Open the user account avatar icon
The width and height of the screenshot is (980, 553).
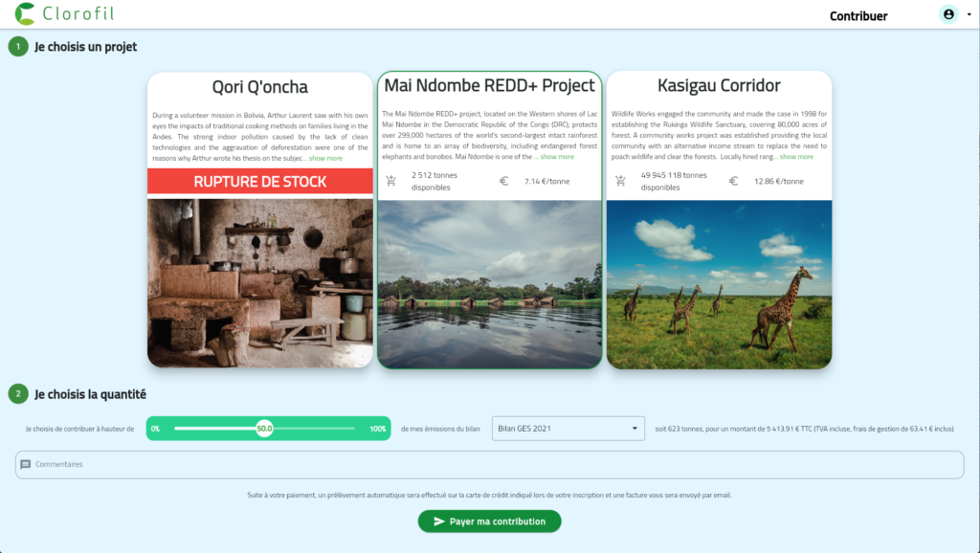[x=948, y=14]
